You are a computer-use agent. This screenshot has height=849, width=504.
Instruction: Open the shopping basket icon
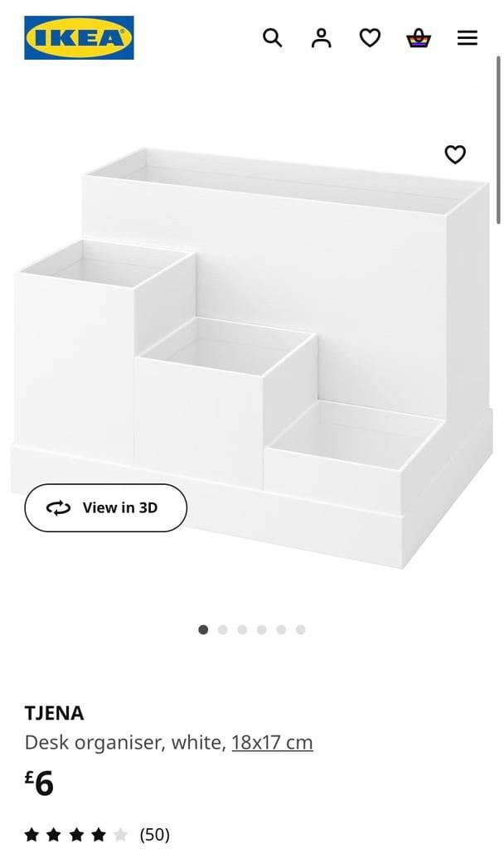coord(419,38)
